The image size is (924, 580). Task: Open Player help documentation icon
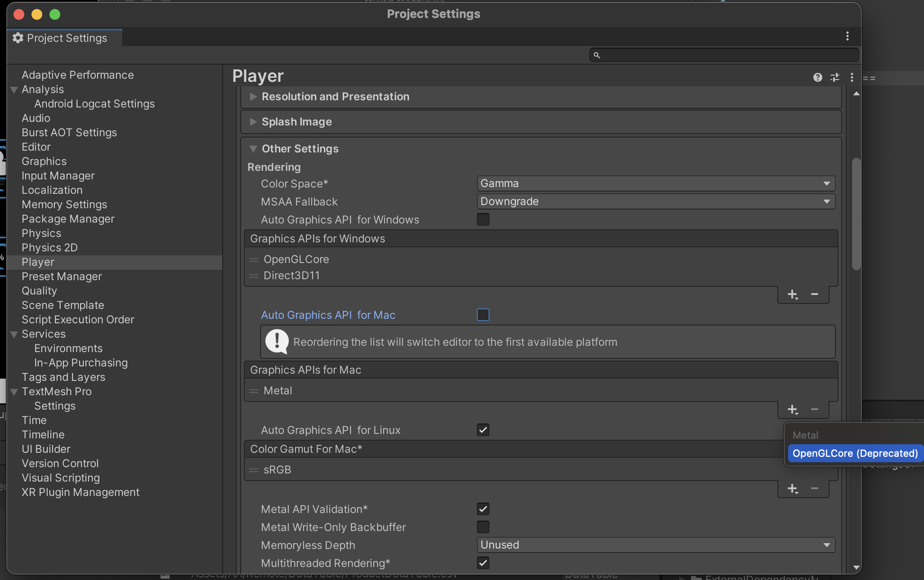tap(817, 77)
